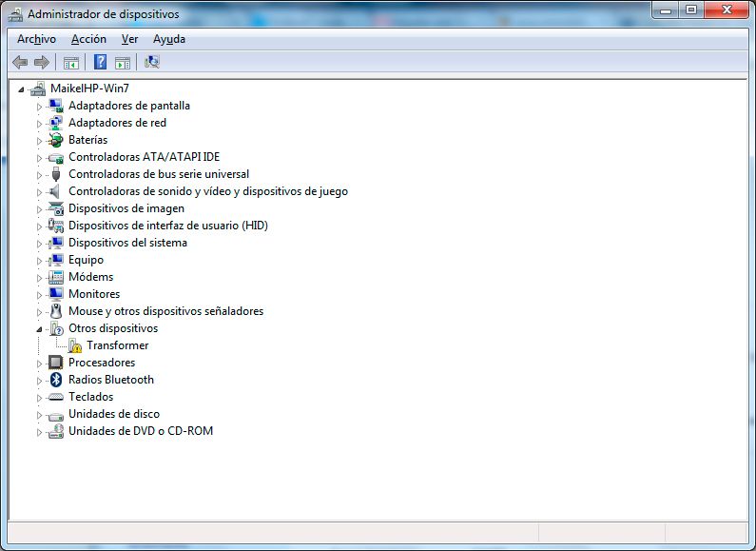
Task: Click the Radios Bluetooth icon
Action: (56, 380)
